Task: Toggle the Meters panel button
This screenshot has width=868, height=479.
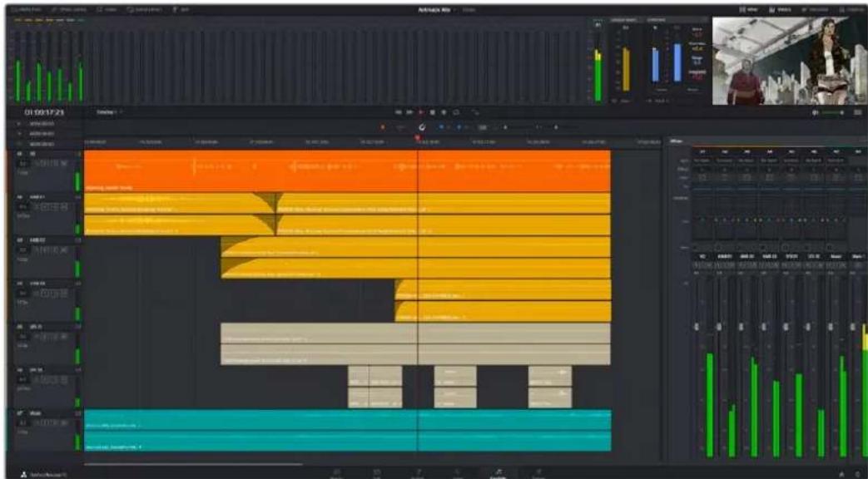Action: pyautogui.click(x=780, y=10)
